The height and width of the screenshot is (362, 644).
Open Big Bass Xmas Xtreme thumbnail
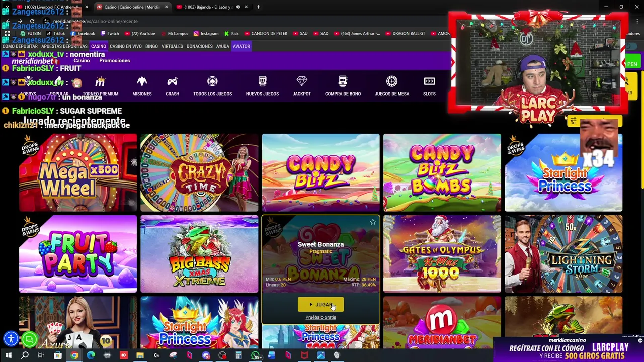pos(199,254)
